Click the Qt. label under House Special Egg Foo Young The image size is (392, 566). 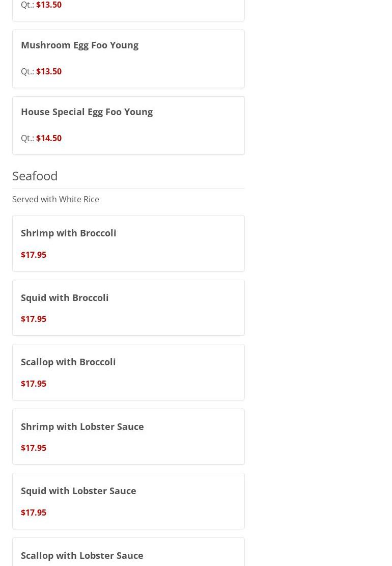27,138
